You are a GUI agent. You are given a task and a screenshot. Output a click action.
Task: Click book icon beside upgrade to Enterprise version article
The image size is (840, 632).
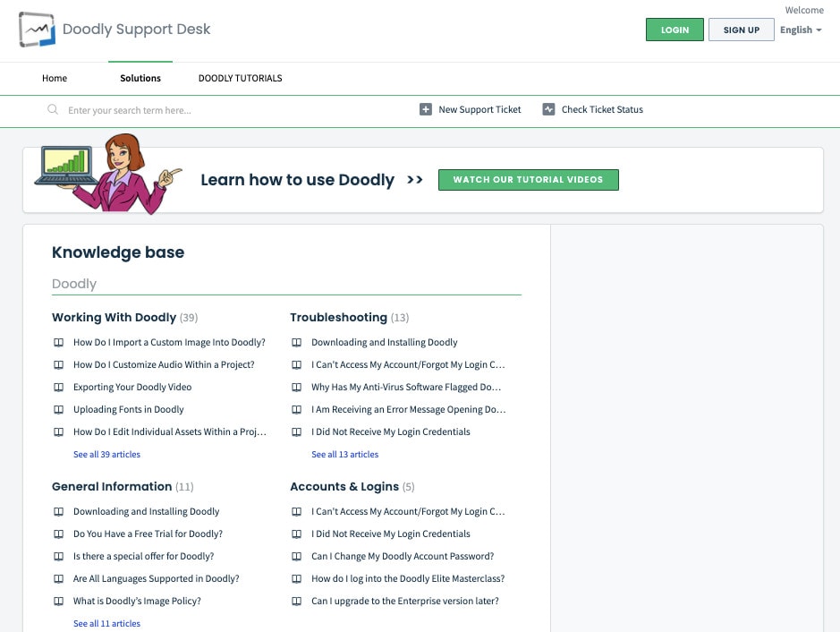(296, 602)
